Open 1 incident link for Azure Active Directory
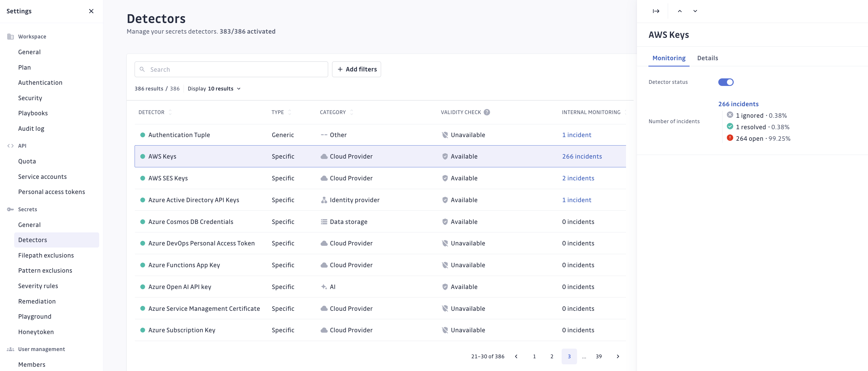Image resolution: width=868 pixels, height=371 pixels. coord(576,200)
